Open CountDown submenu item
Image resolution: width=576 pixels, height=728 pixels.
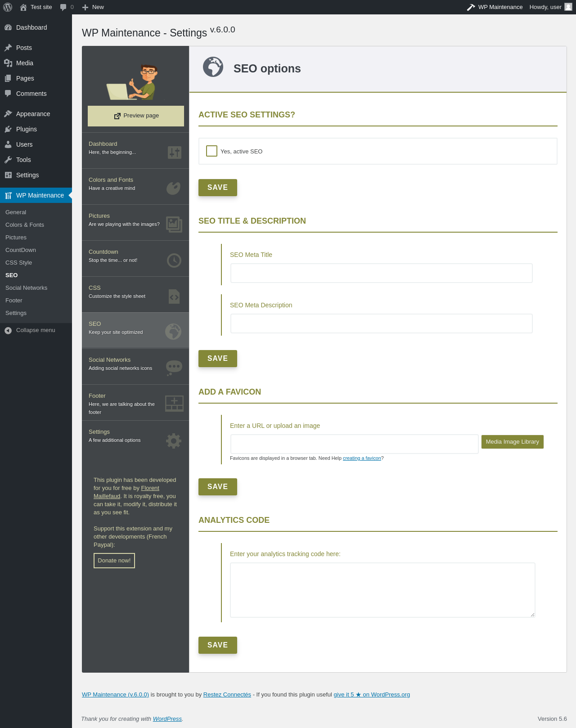click(x=21, y=250)
